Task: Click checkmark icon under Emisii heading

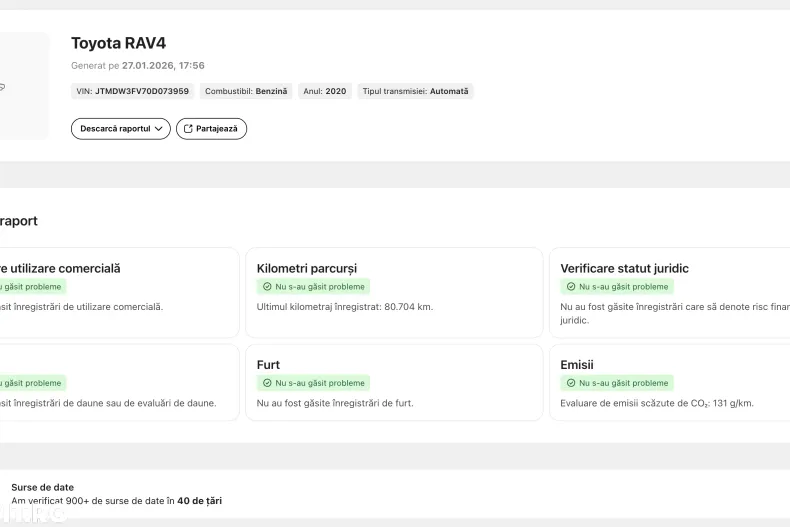Action: pyautogui.click(x=571, y=383)
